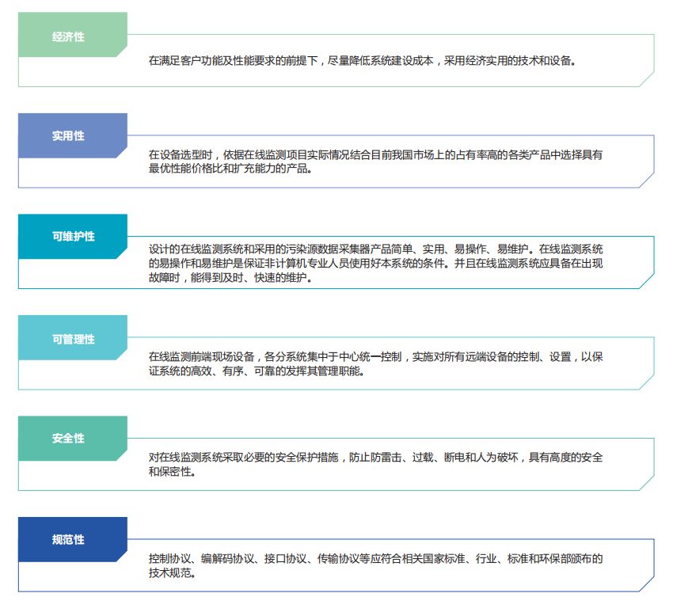Click the 可管理性 label tag

(73, 338)
